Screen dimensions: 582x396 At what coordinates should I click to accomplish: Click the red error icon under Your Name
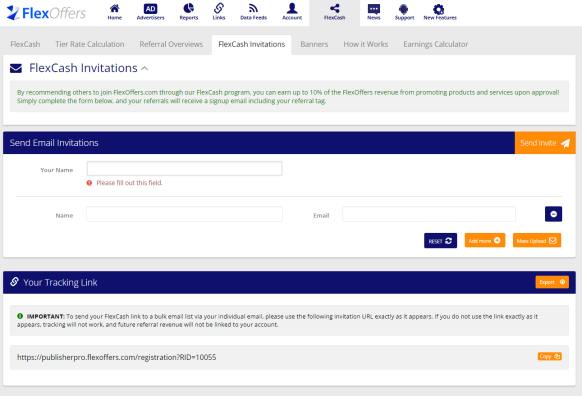[x=89, y=183]
